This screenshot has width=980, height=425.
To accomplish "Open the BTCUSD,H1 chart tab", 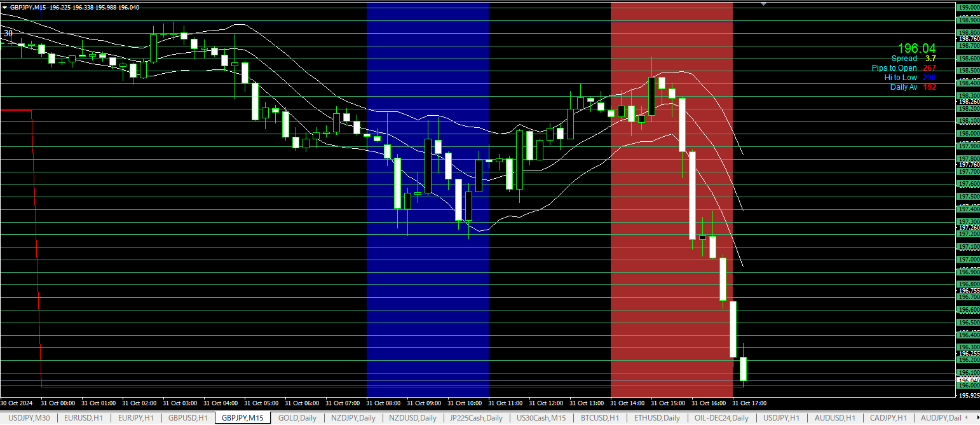I will pyautogui.click(x=599, y=418).
